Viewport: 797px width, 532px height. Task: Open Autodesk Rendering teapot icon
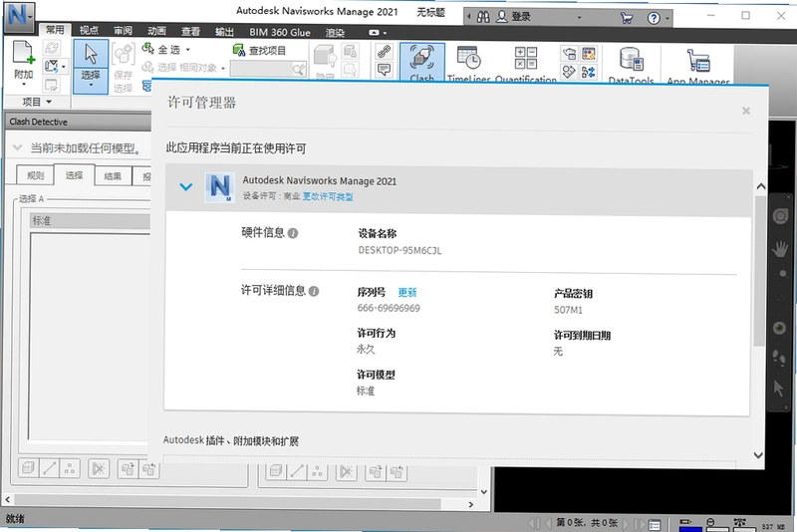click(x=569, y=54)
